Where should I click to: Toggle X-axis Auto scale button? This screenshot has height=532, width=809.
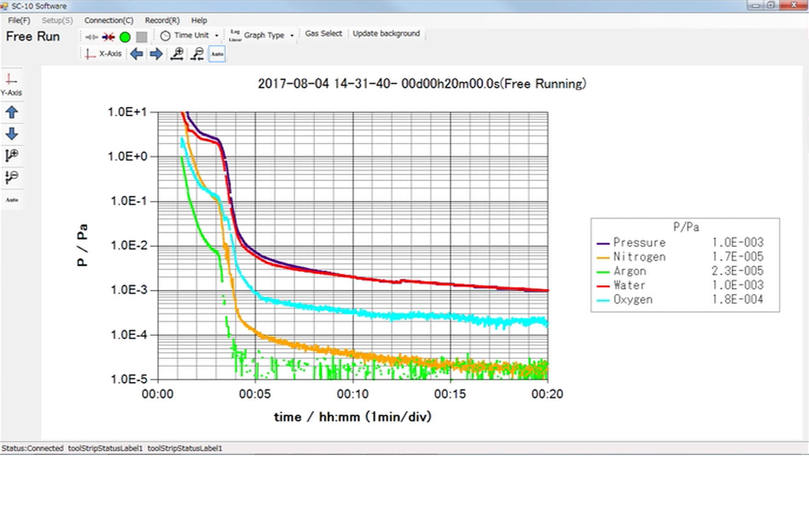click(217, 54)
